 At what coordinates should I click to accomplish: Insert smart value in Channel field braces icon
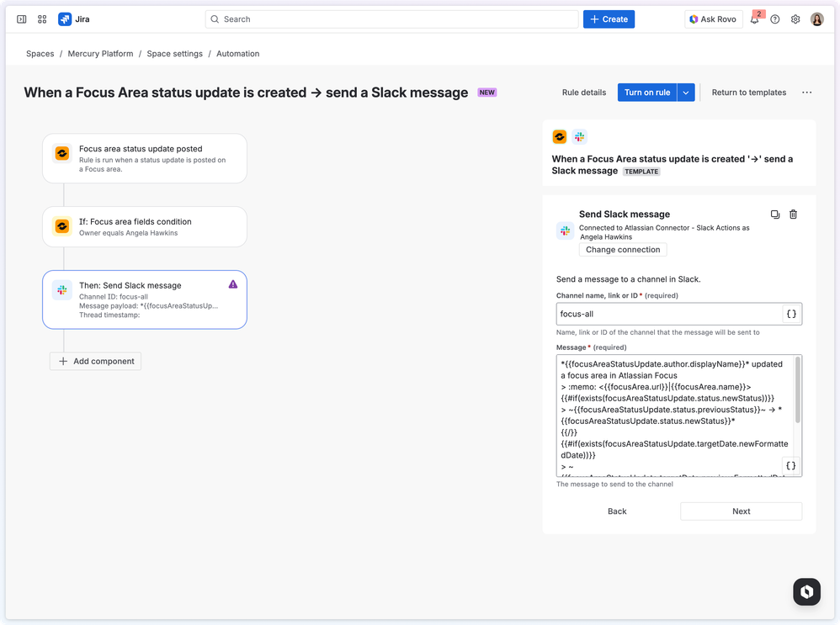(791, 315)
